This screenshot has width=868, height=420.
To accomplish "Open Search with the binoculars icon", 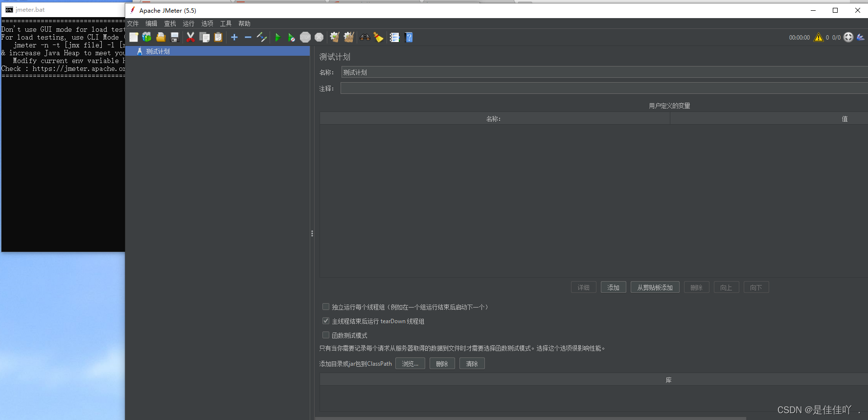I will click(365, 37).
